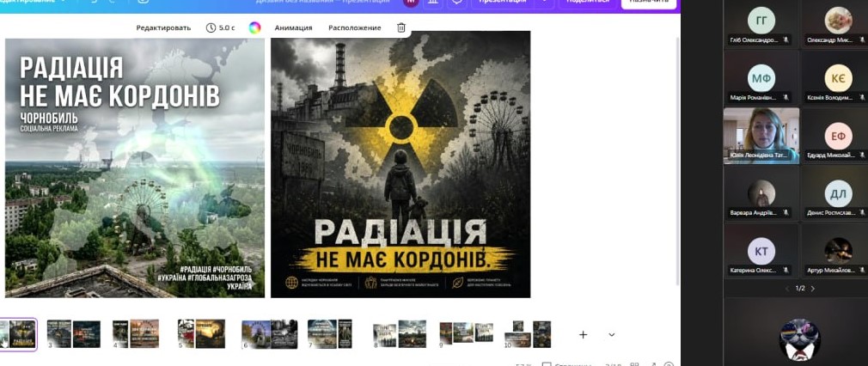Viewport: 868px width, 366px height.
Task: Select Юлія Леонідівна video tile
Action: [x=761, y=136]
